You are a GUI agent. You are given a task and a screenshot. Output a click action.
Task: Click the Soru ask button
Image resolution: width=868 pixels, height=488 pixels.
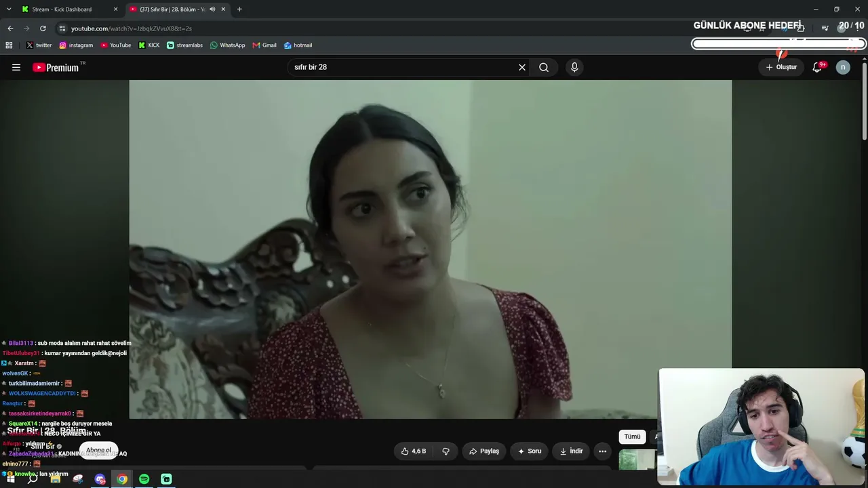pos(530,451)
